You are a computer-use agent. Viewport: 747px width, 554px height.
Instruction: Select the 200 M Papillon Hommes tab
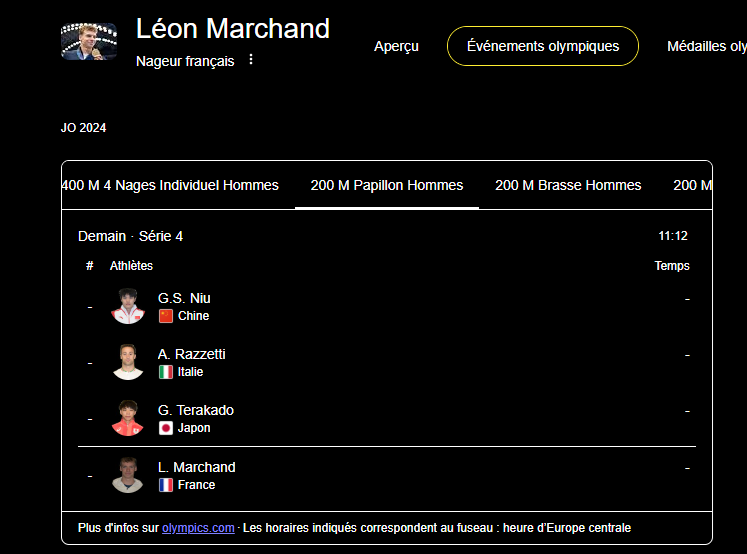pos(387,185)
